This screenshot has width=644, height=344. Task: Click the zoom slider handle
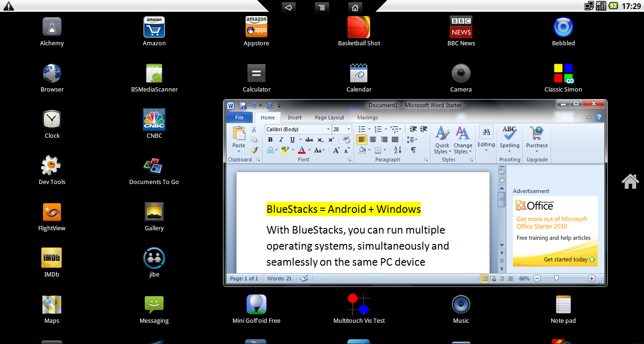[x=556, y=278]
